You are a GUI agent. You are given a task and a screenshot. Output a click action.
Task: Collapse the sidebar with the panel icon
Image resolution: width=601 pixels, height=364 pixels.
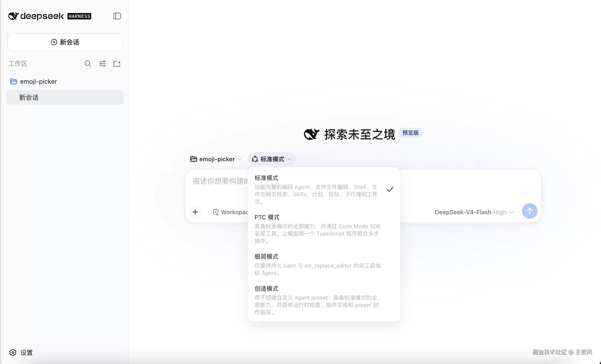click(117, 16)
